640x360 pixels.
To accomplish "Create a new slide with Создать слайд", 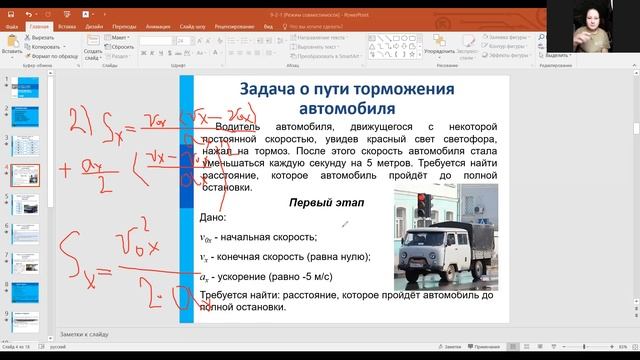I will point(93,47).
